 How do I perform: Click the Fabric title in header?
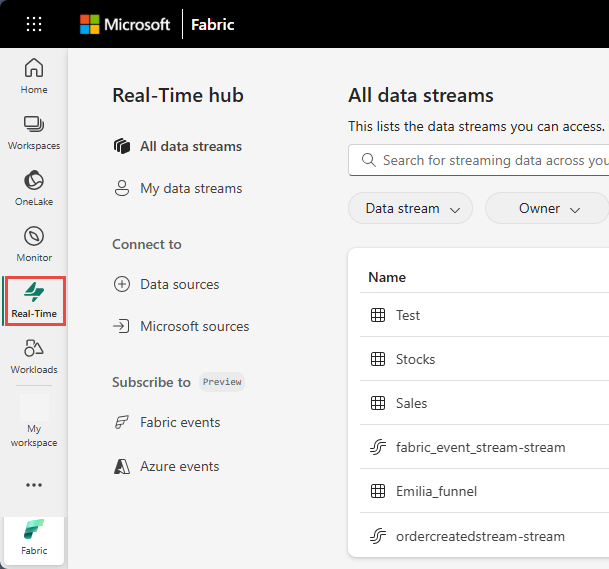[x=212, y=25]
